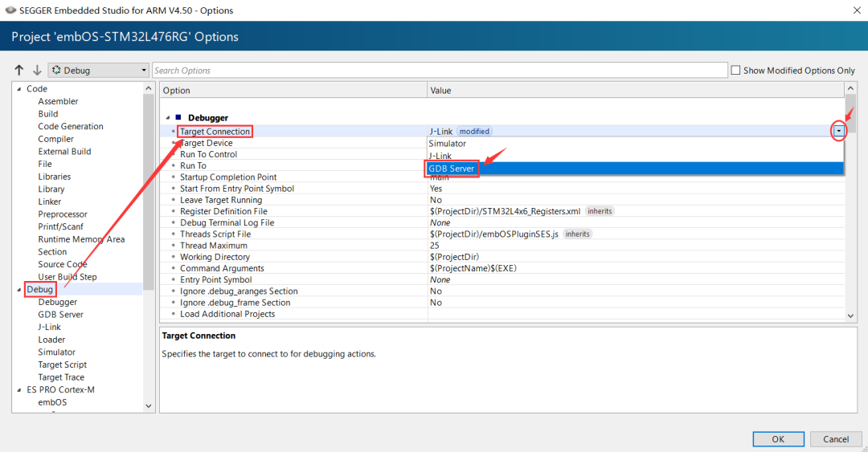The image size is (868, 452).
Task: Click Leave Target Running option
Action: 221,200
